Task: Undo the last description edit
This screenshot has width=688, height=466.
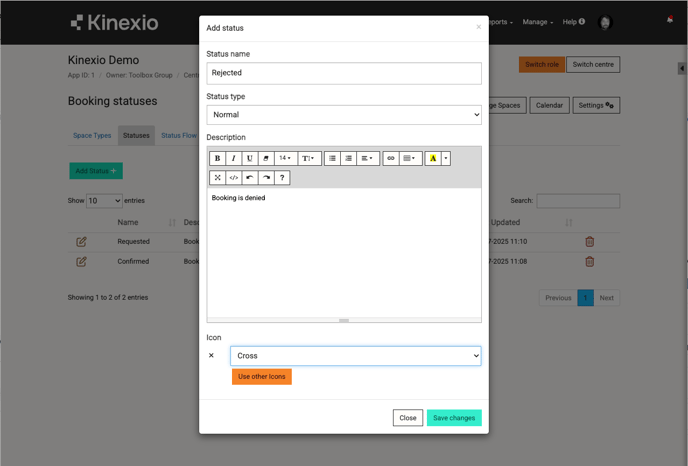Action: (x=250, y=178)
